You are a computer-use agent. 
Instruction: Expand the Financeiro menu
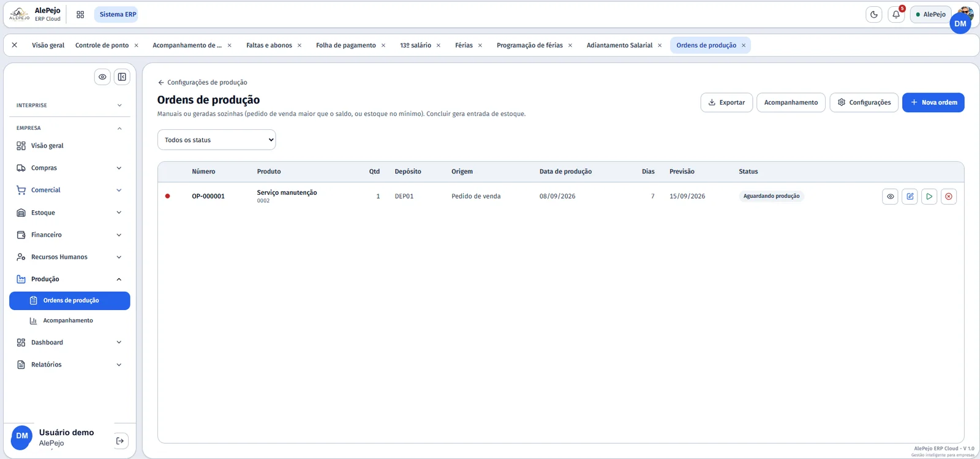(70, 235)
